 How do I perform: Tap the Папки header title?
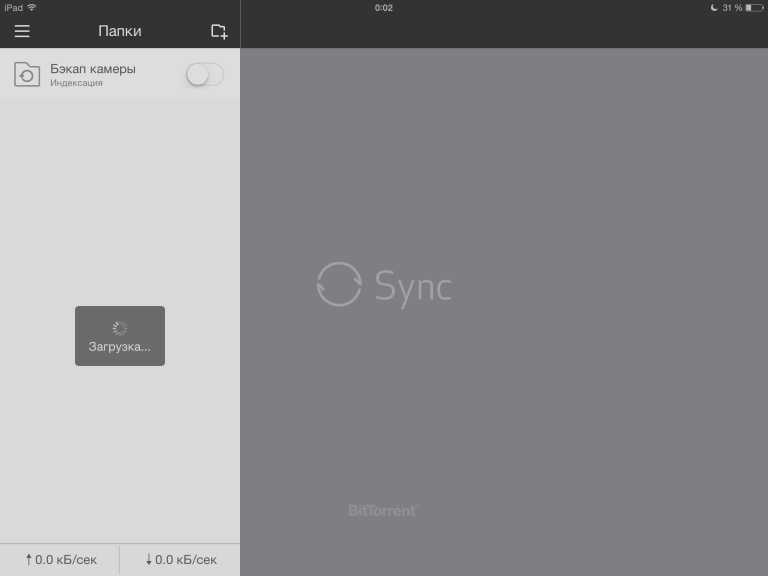click(120, 31)
